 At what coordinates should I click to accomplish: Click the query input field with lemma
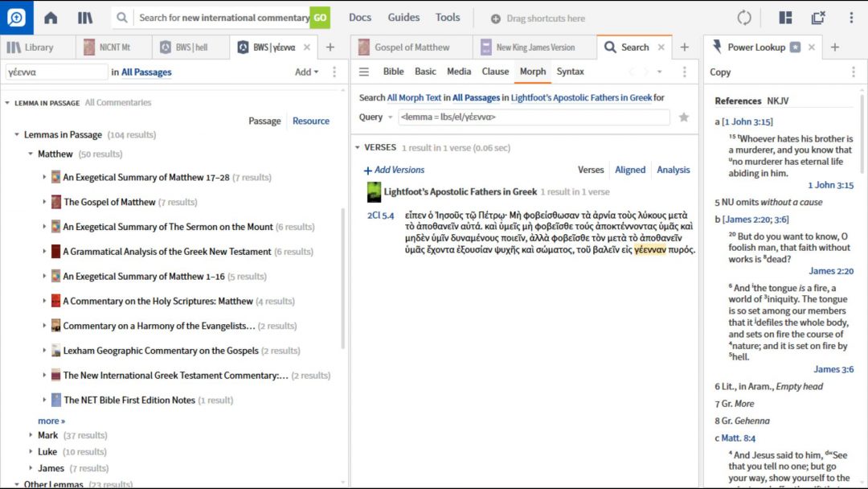[533, 117]
